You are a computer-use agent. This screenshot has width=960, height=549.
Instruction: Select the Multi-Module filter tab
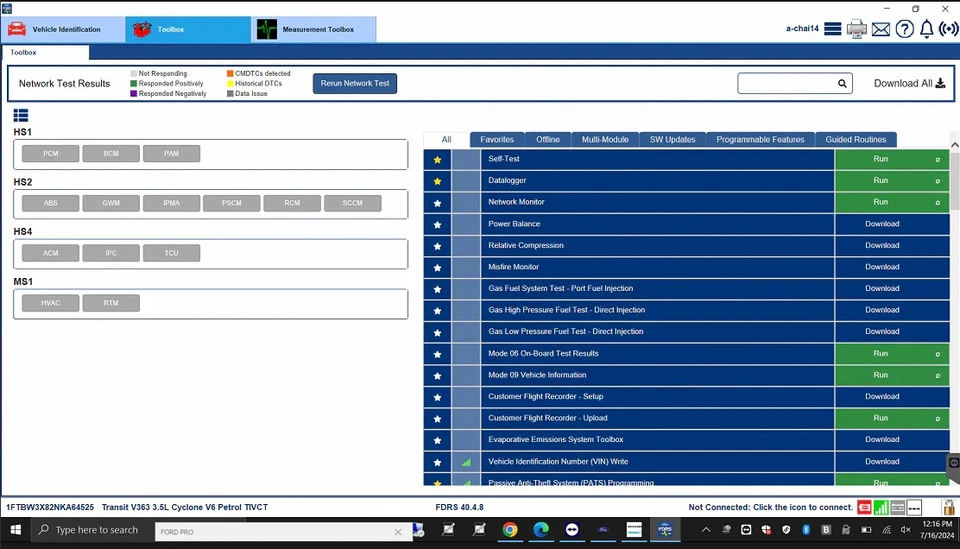point(605,140)
